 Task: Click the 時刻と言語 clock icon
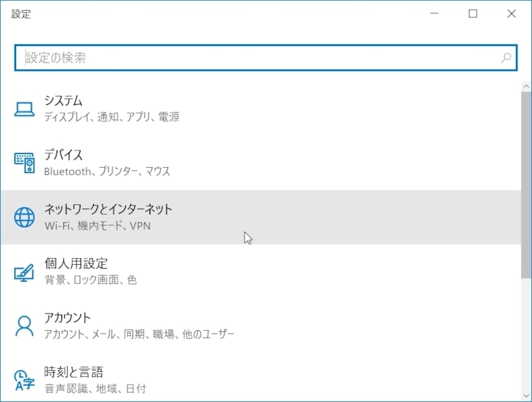point(25,378)
